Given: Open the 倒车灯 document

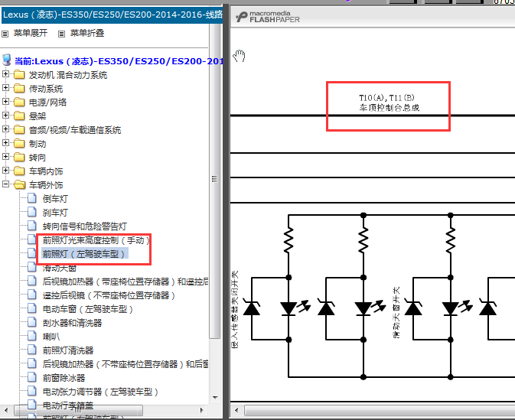Looking at the screenshot, I should (55, 199).
